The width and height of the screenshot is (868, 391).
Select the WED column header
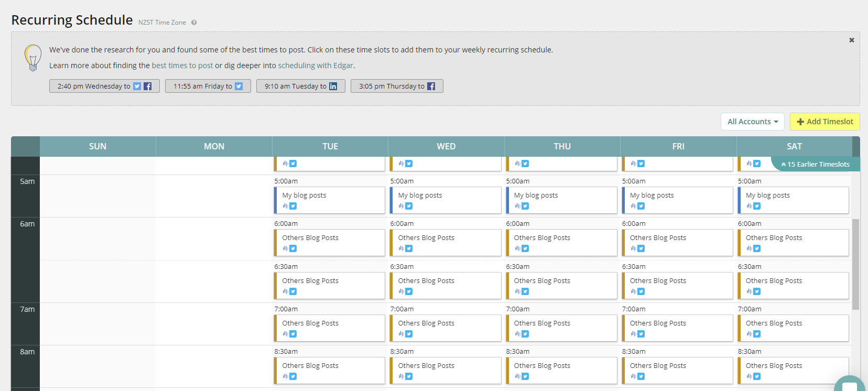(x=446, y=146)
